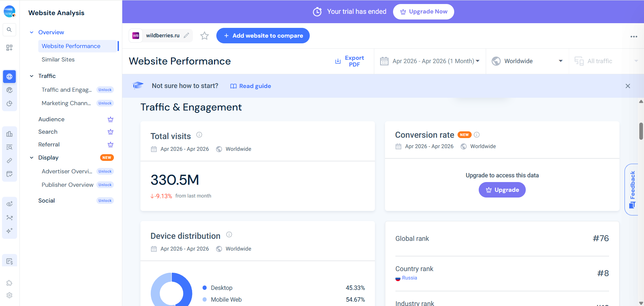Open Social sidebar item

pos(46,201)
